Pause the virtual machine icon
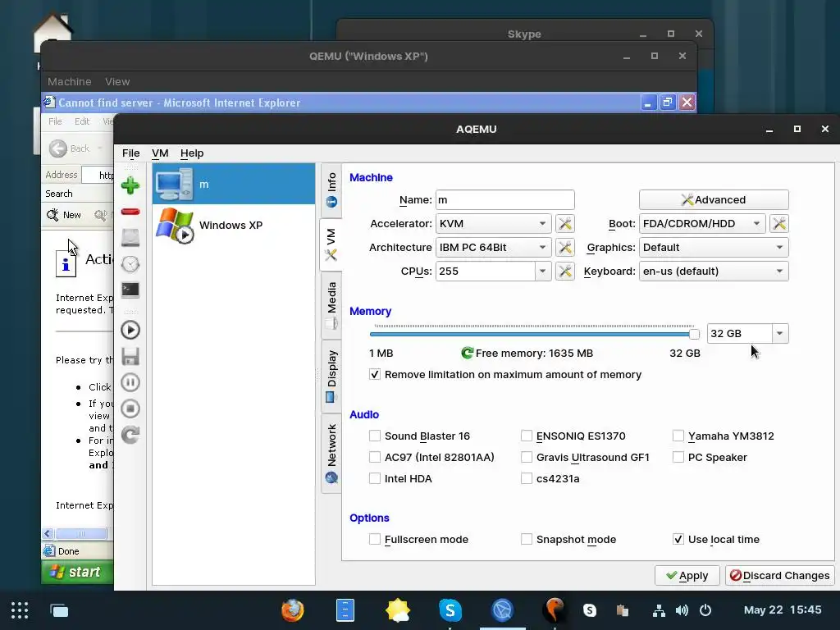 [x=130, y=382]
